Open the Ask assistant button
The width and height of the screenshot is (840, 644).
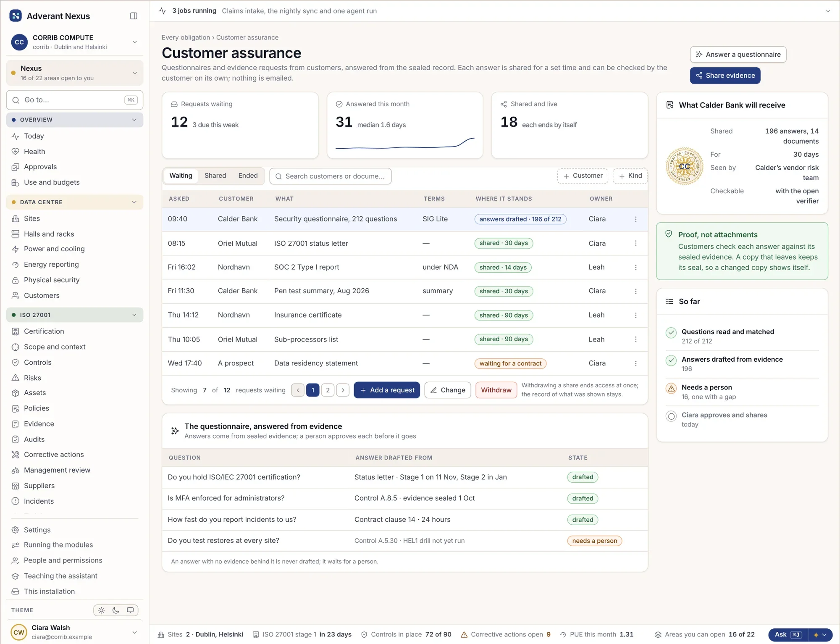(x=787, y=635)
